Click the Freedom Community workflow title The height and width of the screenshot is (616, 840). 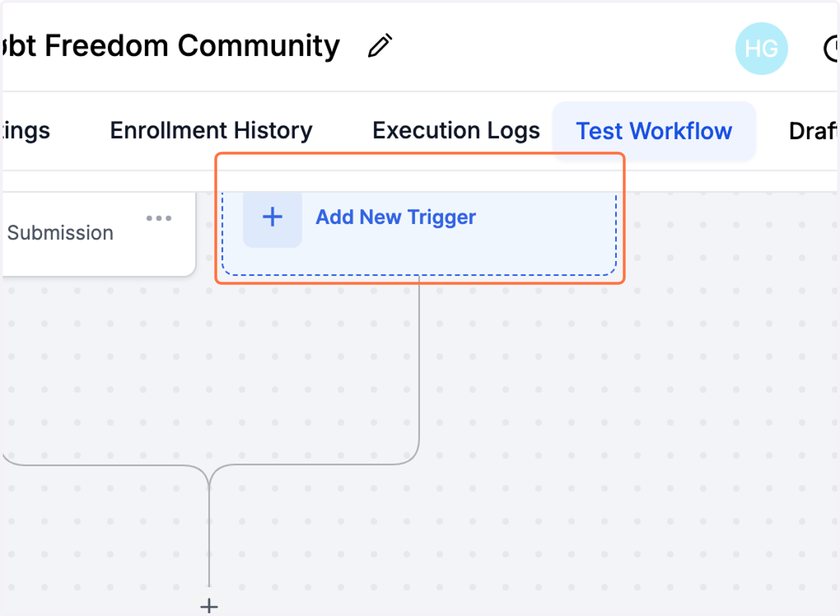pos(171,46)
